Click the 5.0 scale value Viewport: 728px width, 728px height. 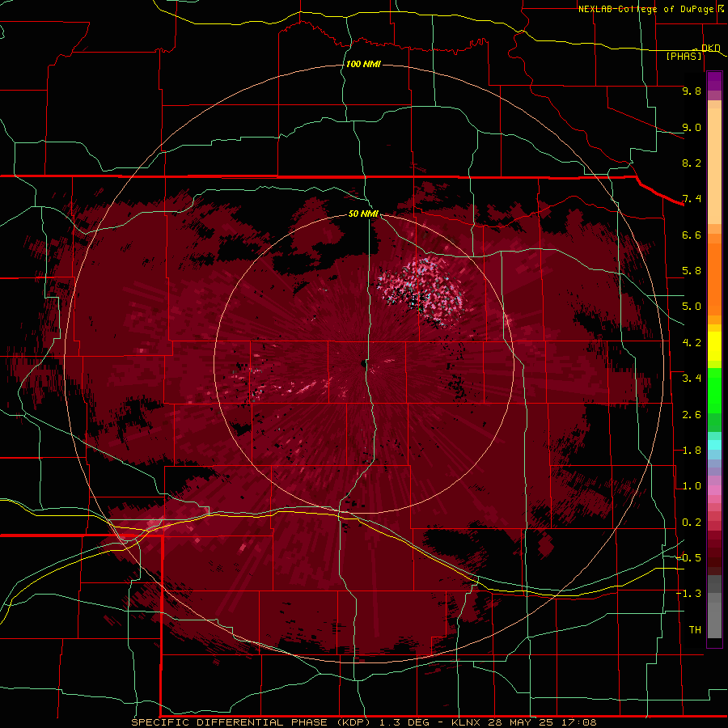(692, 307)
